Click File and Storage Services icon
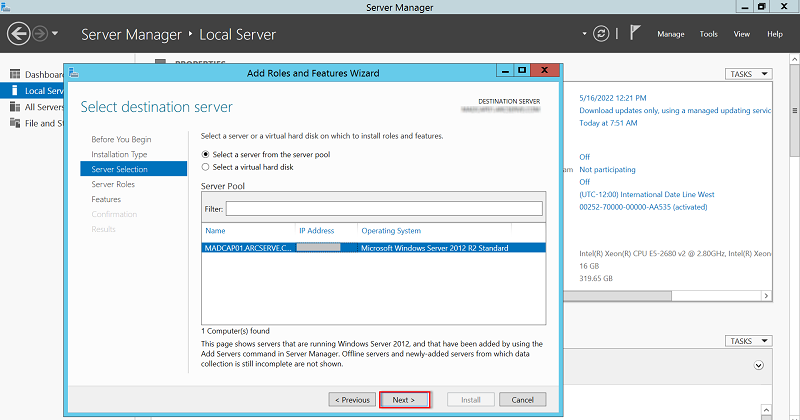 (15, 123)
